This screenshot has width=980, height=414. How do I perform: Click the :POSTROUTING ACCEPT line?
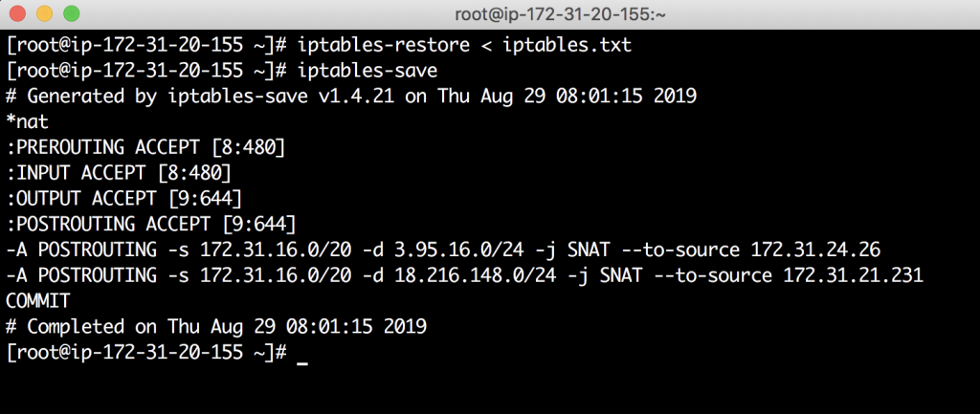(151, 224)
